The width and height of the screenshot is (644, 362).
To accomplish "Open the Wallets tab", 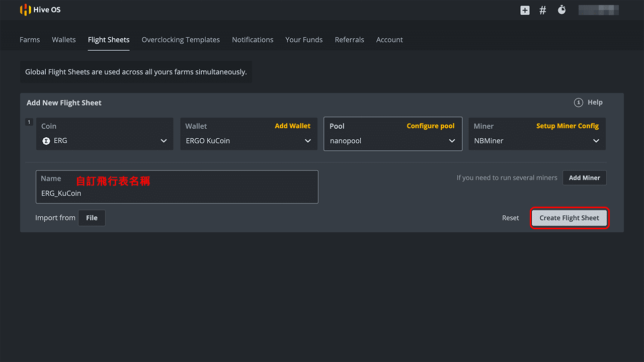I will [64, 40].
